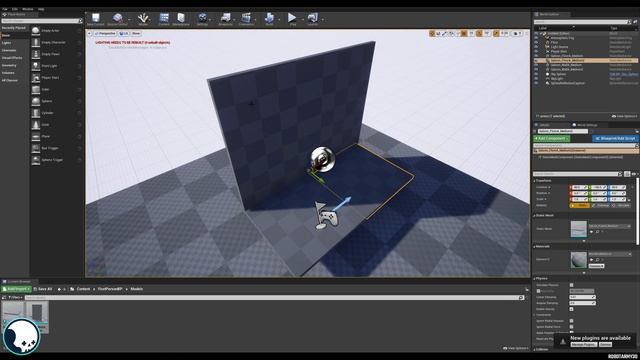Select the Lights category in Place Actors

(x=7, y=43)
